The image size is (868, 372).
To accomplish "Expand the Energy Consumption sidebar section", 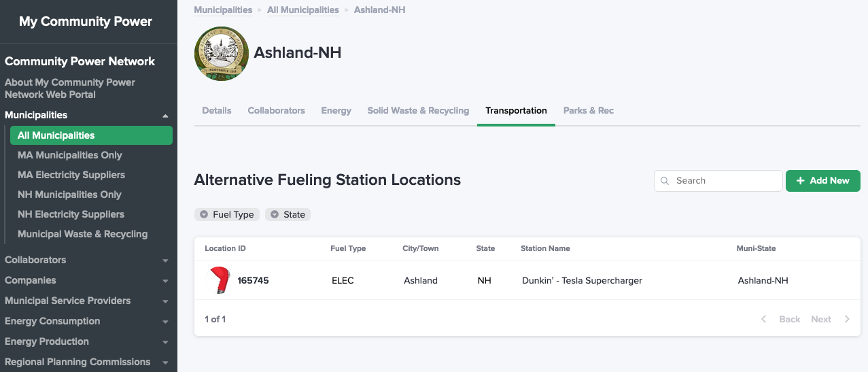I will click(x=165, y=322).
